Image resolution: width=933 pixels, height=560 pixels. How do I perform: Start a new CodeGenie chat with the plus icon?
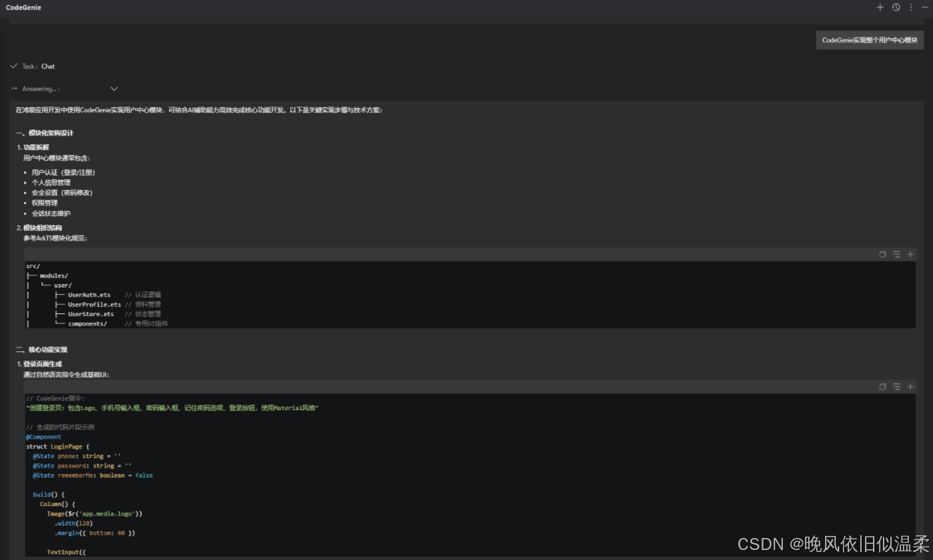[x=880, y=7]
